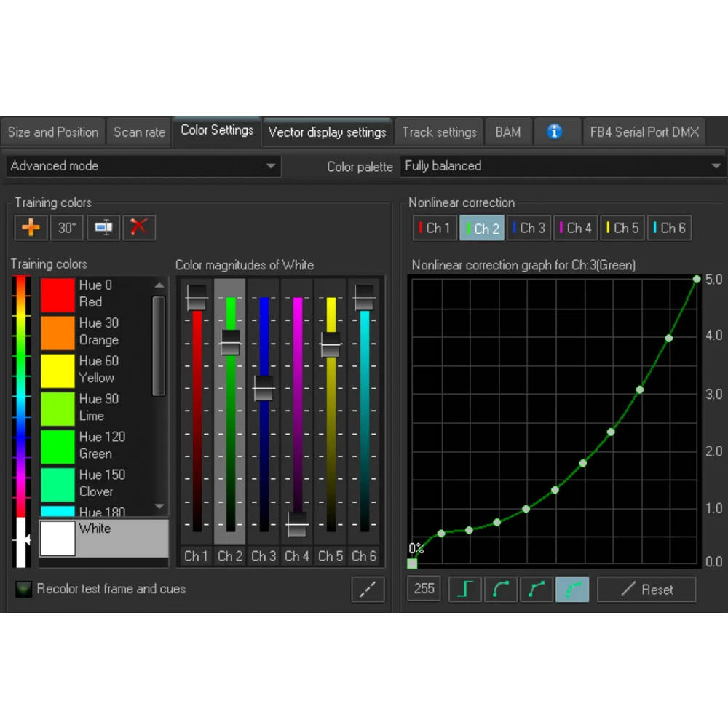
Task: Click training colors list scroll-up arrow
Action: (159, 285)
